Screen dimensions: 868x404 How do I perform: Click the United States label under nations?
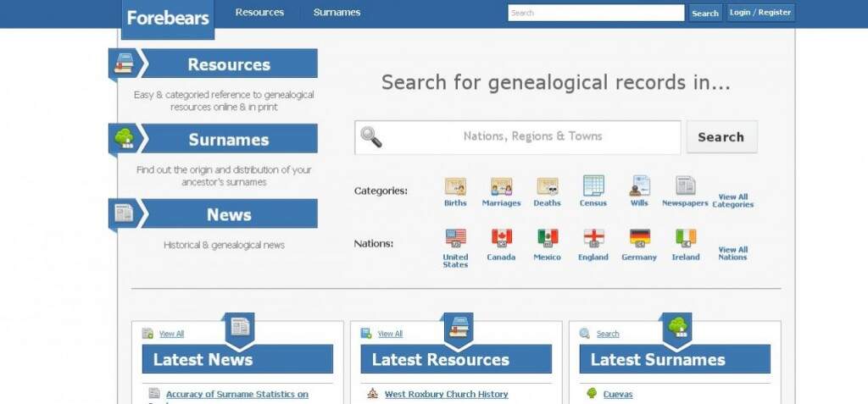[455, 261]
